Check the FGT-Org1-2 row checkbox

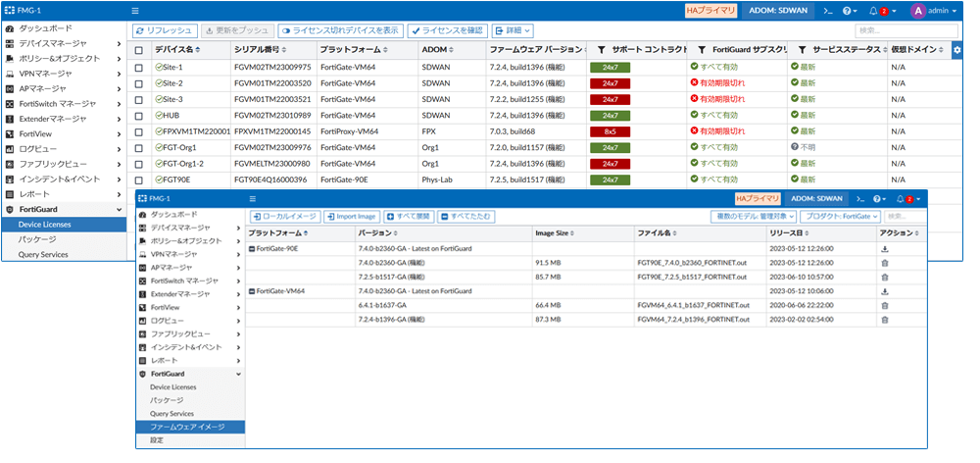click(139, 163)
